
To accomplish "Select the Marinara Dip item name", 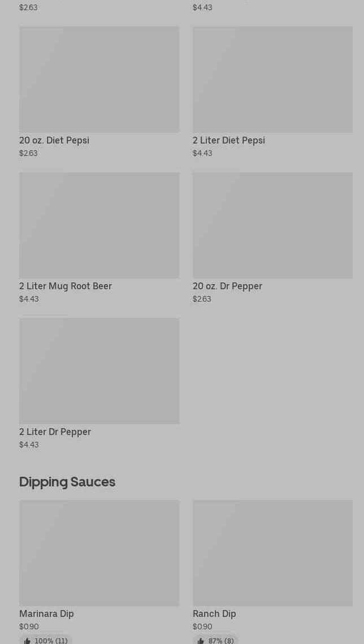I will click(x=46, y=613).
